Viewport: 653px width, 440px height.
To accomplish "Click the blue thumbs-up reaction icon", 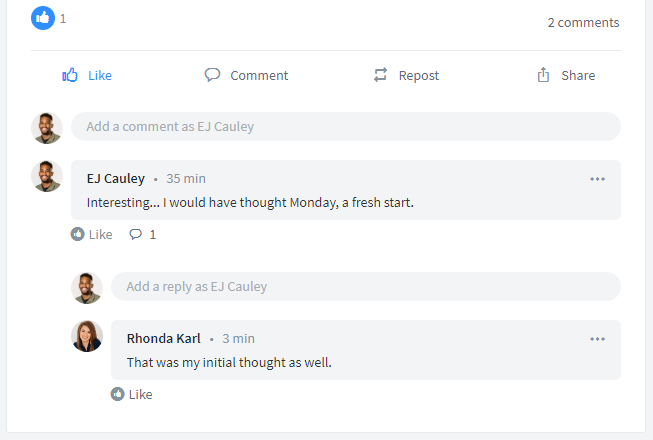I will [43, 18].
